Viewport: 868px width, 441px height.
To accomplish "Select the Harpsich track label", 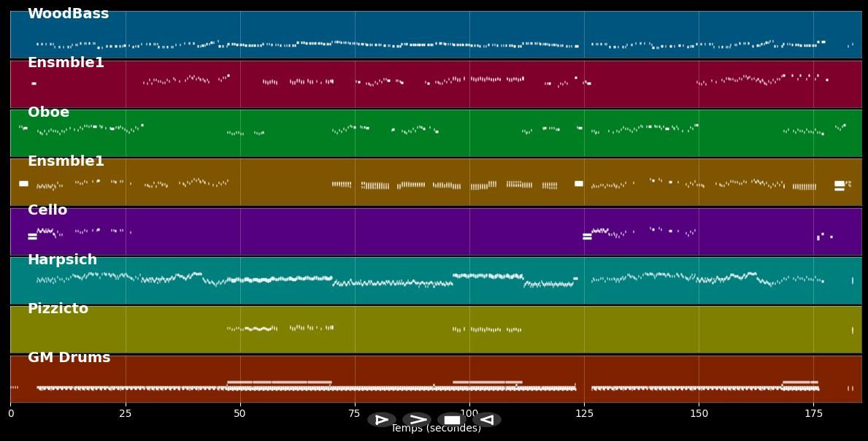I will click(x=62, y=259).
